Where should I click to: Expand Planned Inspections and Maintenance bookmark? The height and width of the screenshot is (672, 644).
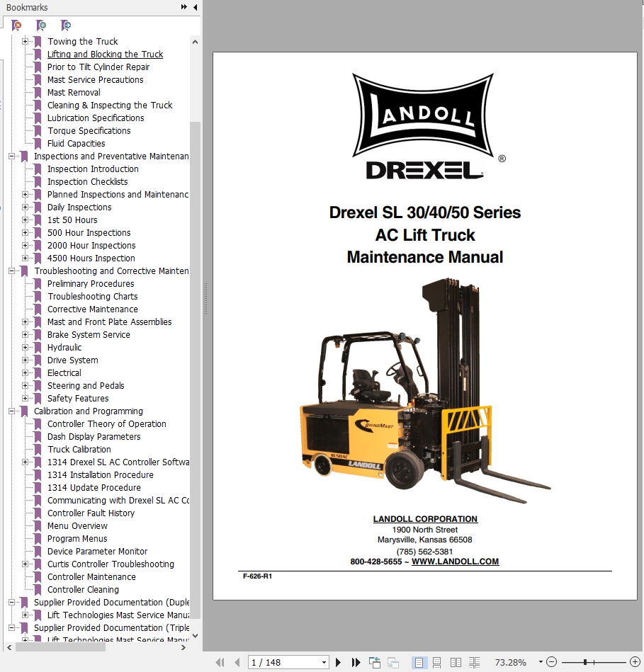(25, 195)
